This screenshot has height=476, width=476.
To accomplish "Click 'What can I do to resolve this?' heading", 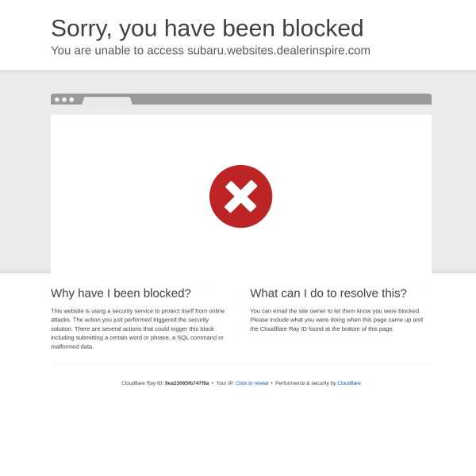I will tap(328, 293).
